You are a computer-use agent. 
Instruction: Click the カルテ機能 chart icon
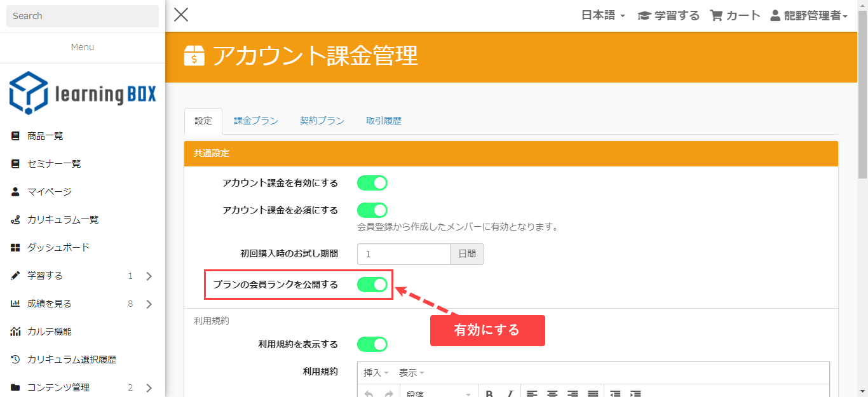click(x=16, y=332)
